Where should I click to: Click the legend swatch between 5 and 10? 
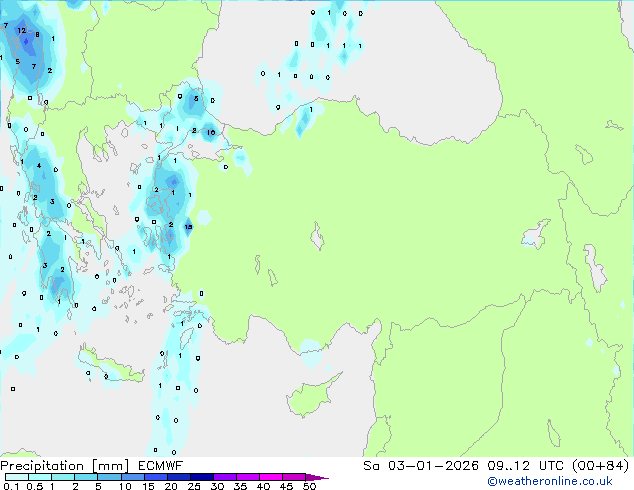click(110, 477)
